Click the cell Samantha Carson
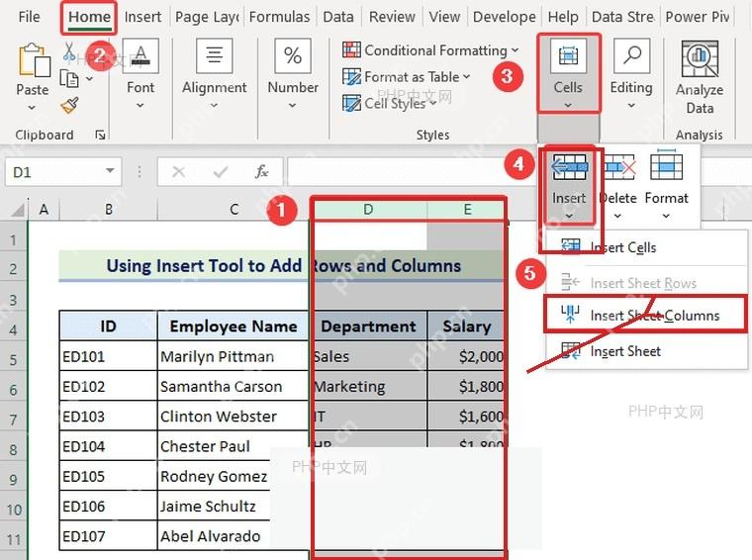This screenshot has height=560, width=752. pyautogui.click(x=234, y=387)
